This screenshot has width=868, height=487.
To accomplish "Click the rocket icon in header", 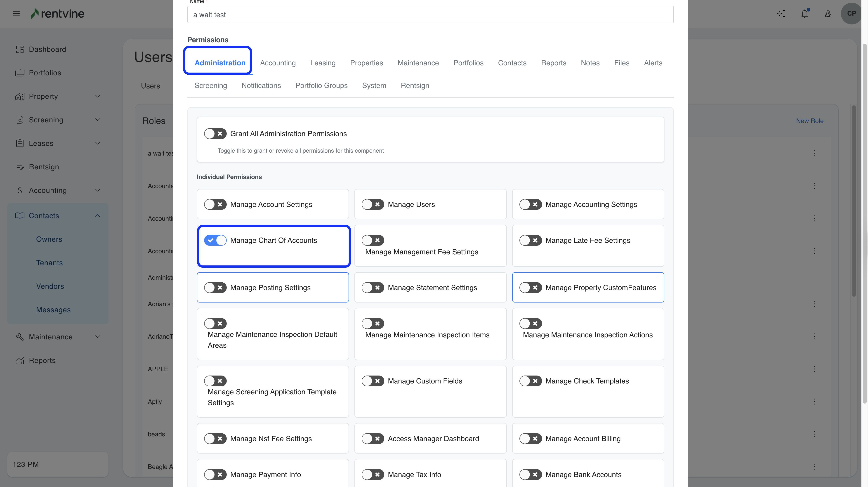I will (x=828, y=14).
